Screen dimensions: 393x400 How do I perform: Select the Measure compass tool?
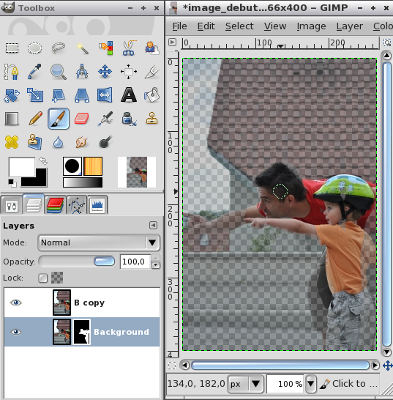[82, 72]
